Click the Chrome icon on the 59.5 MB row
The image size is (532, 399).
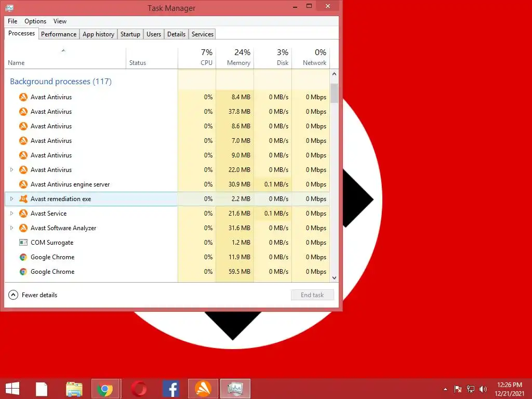coord(23,272)
